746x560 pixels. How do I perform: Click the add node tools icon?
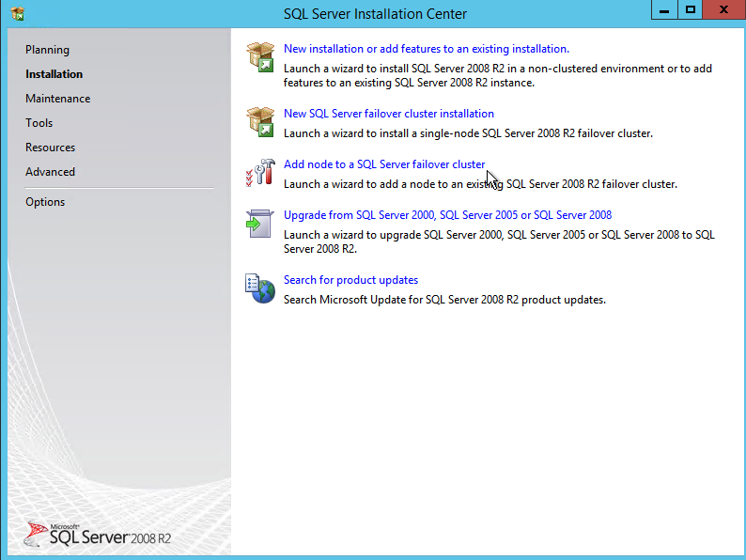[260, 173]
